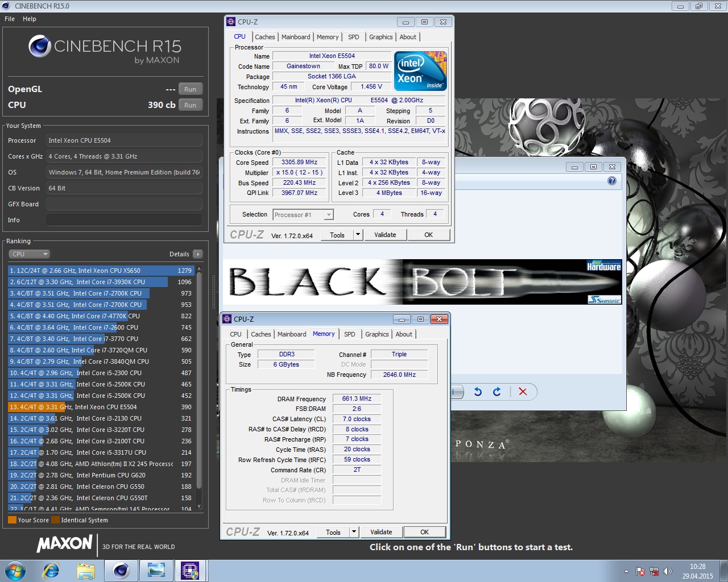Image resolution: width=728 pixels, height=582 pixels.
Task: Open SPD tab in lower CPU-Z
Action: click(x=350, y=334)
